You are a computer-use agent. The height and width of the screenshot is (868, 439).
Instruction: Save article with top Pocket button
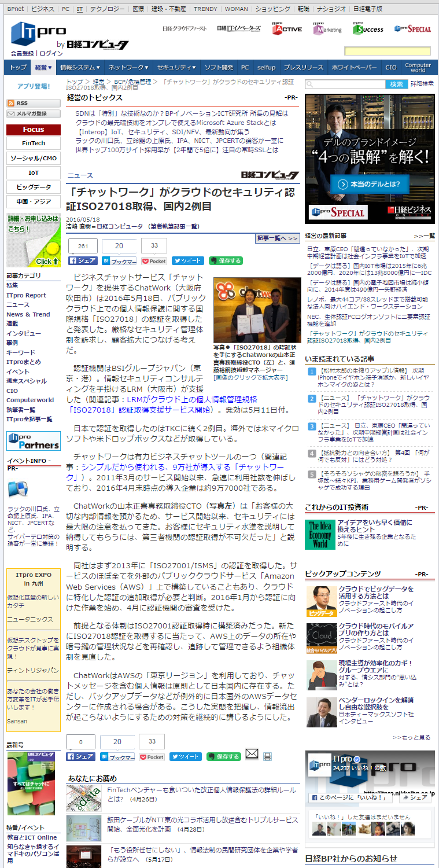[154, 261]
